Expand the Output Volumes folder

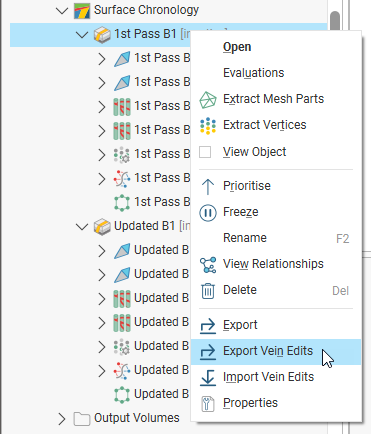coord(62,419)
